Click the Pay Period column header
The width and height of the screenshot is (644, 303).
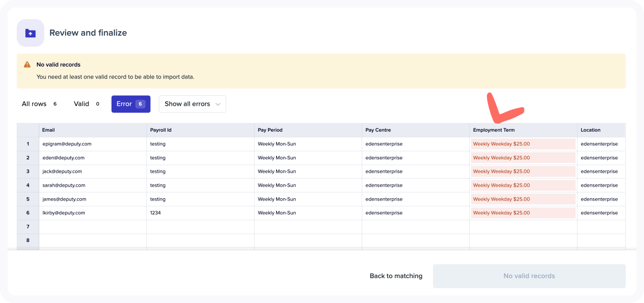(x=308, y=130)
